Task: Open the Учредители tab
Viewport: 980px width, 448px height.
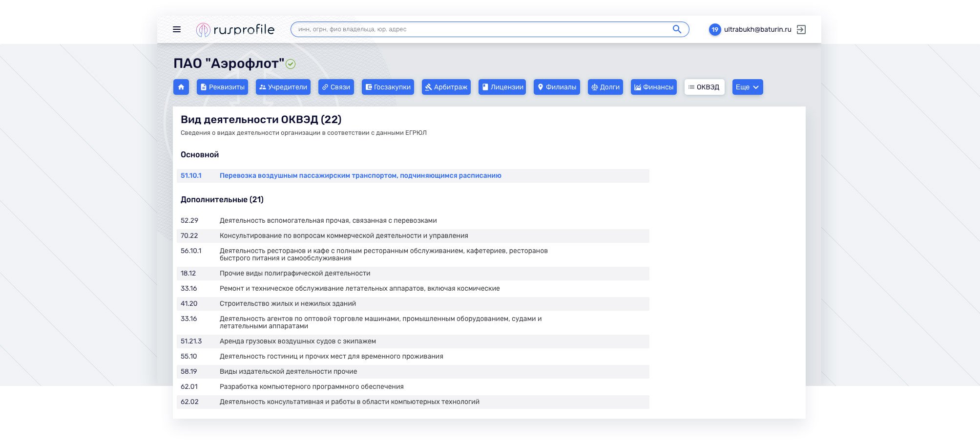Action: click(283, 87)
